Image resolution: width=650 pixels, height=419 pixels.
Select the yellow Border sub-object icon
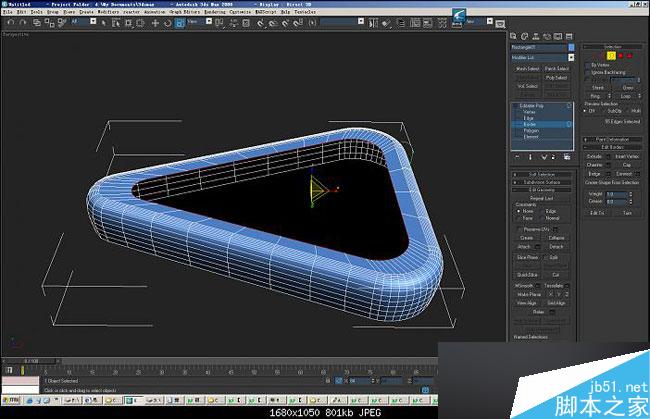611,56
